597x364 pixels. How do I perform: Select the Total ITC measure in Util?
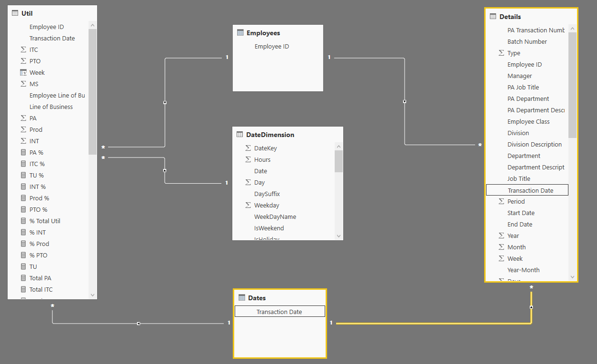[x=41, y=289]
